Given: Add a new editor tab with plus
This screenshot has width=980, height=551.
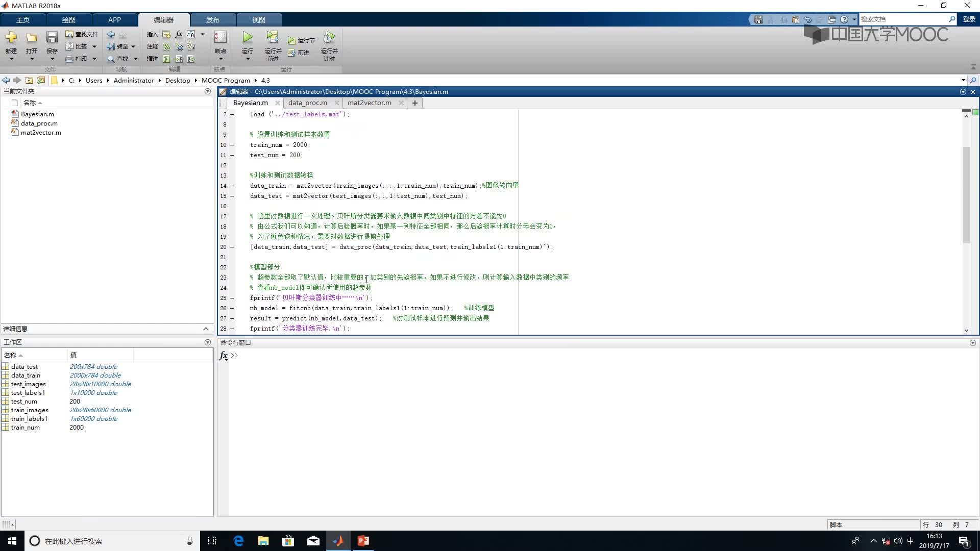Looking at the screenshot, I should click(x=415, y=103).
